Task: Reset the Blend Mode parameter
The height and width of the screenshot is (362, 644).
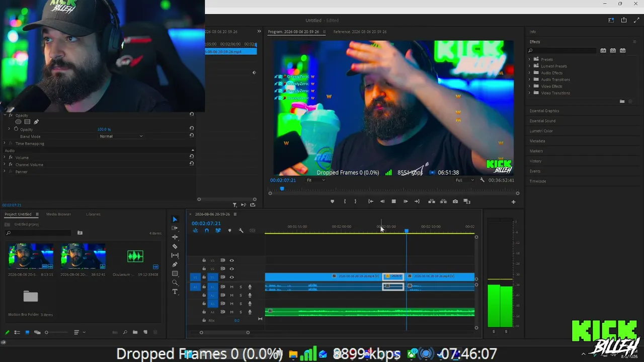Action: tap(192, 136)
